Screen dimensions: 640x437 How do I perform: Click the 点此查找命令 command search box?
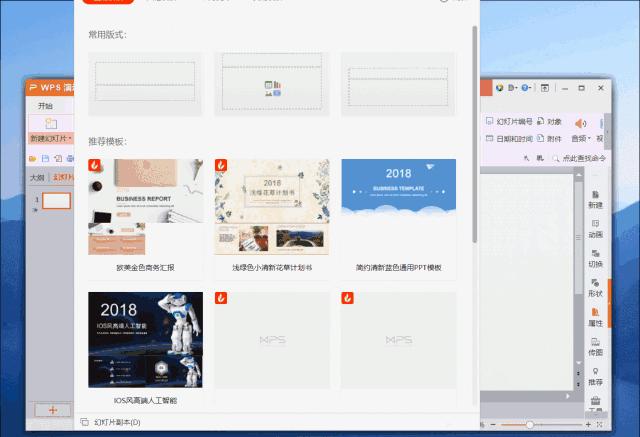580,158
